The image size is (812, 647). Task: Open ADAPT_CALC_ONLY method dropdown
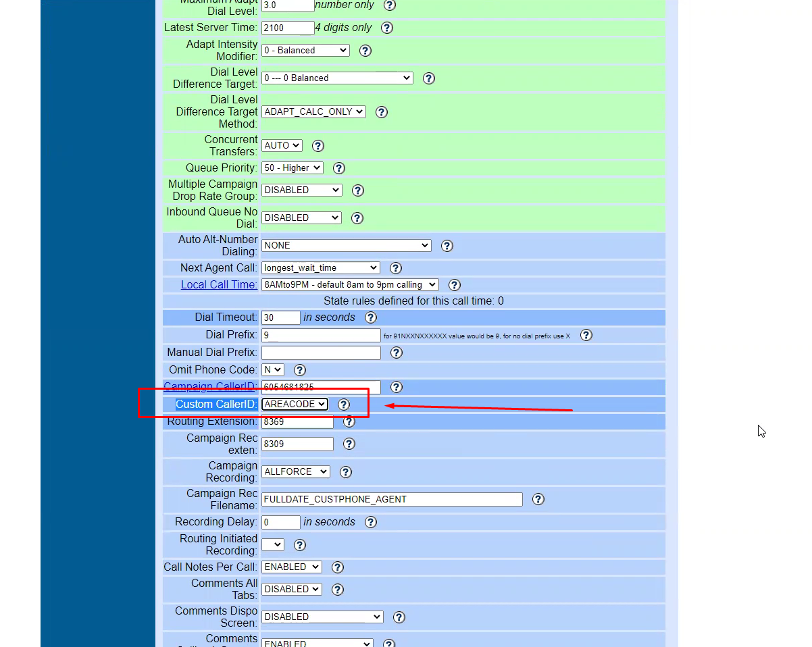pos(313,112)
